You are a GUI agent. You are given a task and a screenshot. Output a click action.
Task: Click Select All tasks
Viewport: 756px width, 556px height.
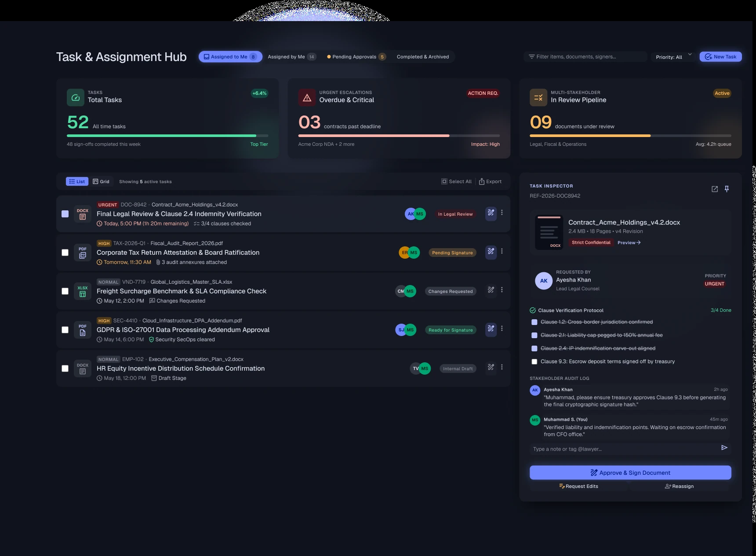click(457, 181)
